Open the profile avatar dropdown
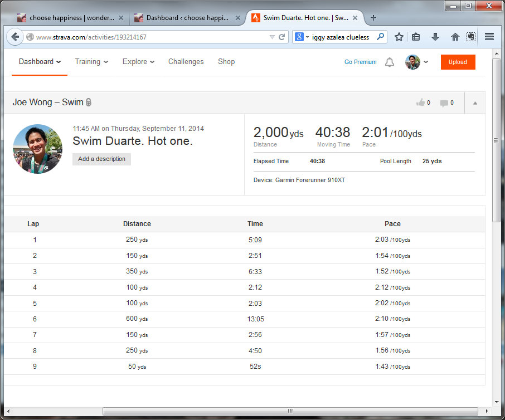Screen dimensions: 505x420 click(417, 62)
